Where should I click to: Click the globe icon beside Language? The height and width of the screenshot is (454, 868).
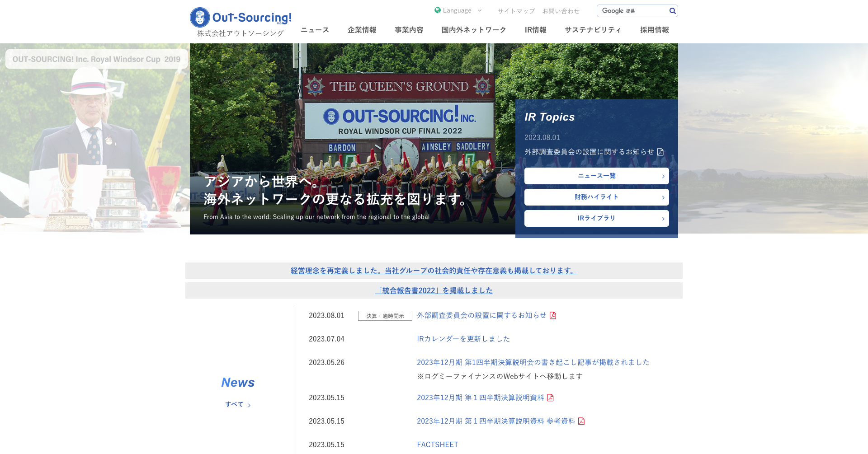pyautogui.click(x=438, y=10)
